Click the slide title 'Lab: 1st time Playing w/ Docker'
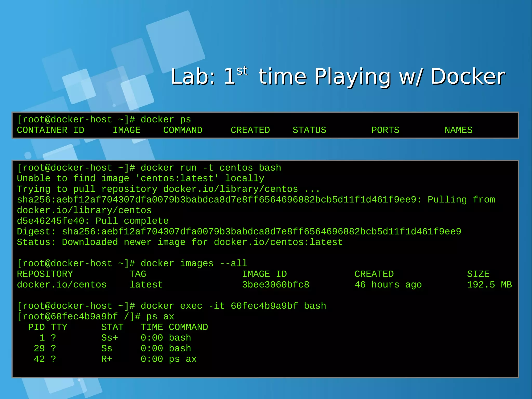532x399 pixels. 338,76
